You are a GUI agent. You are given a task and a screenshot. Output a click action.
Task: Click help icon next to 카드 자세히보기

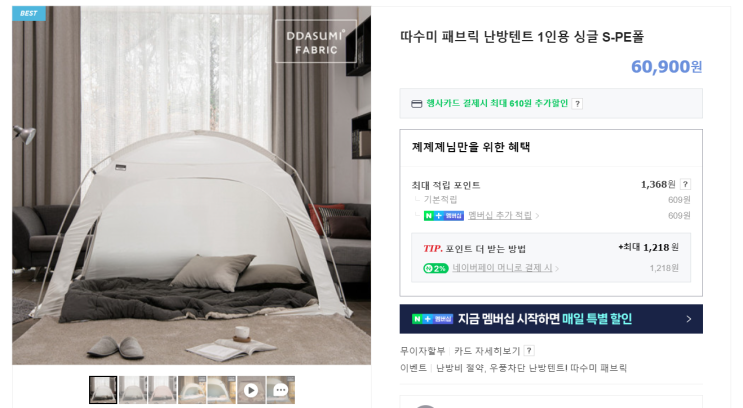(x=529, y=351)
